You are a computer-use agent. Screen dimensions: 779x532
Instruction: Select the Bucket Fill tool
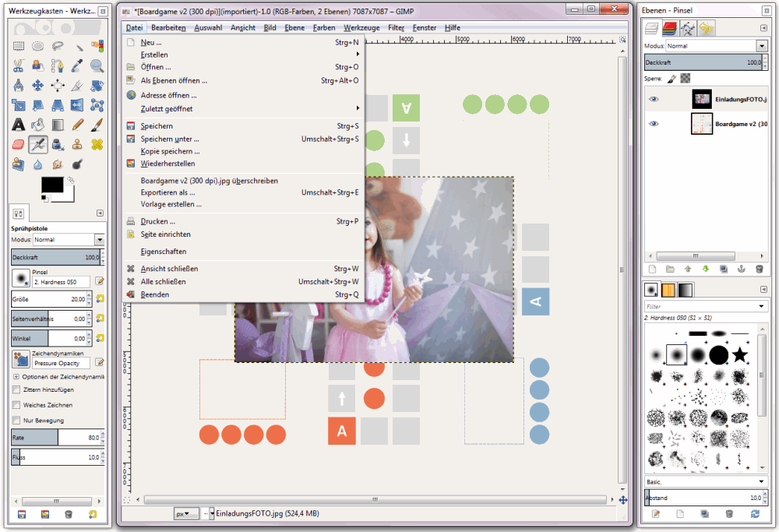(37, 125)
